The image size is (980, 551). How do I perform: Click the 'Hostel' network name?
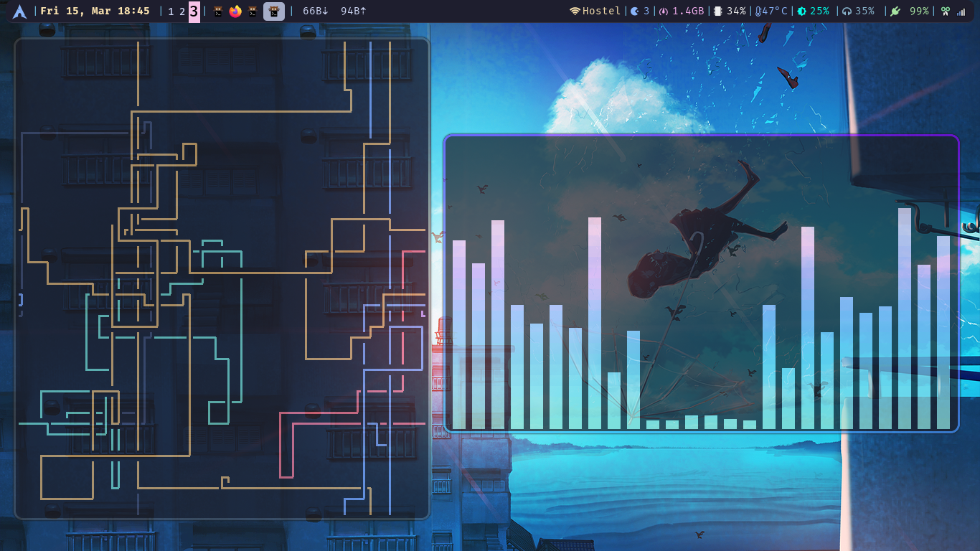click(601, 11)
